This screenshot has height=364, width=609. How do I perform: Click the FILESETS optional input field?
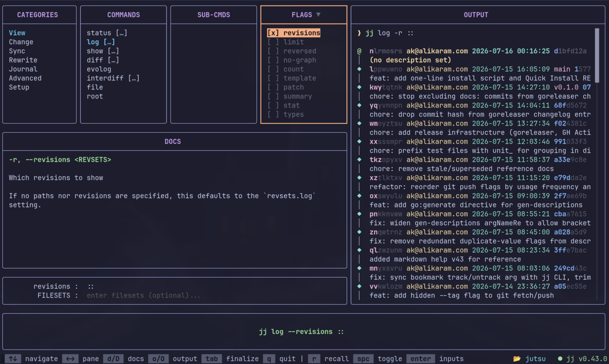(143, 295)
